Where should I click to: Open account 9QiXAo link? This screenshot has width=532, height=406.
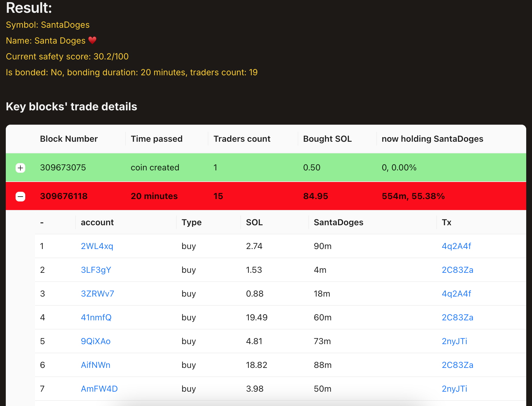tap(96, 341)
